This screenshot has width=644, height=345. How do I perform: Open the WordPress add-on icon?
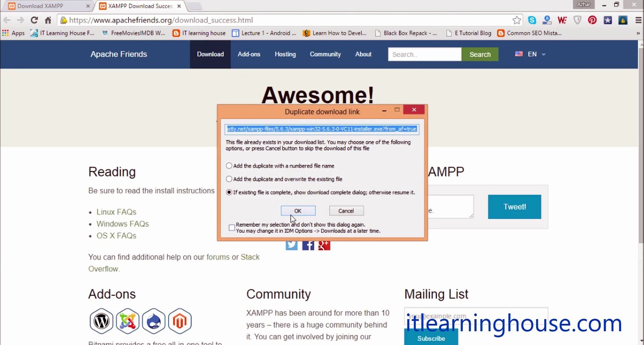click(x=101, y=321)
